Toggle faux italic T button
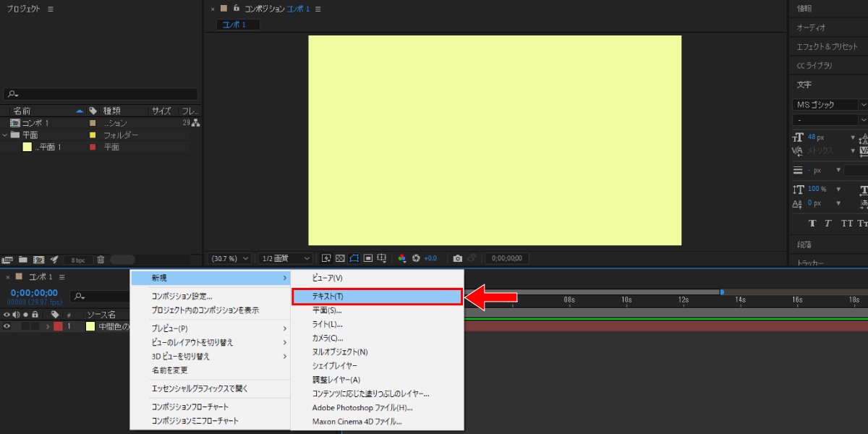The image size is (868, 434). 828,224
